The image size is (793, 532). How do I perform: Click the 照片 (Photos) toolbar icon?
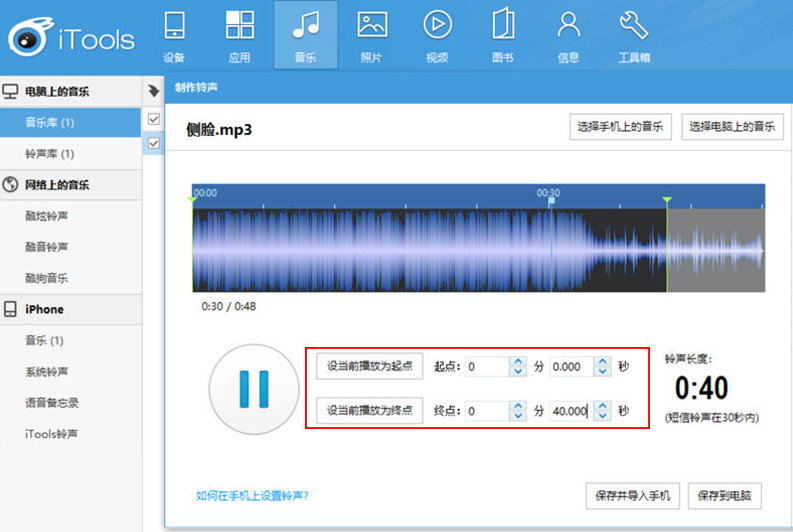click(x=372, y=27)
